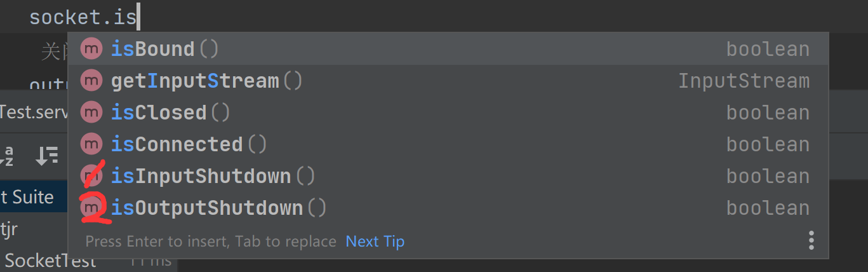Click in the editor after socket.is
This screenshot has width=868, height=272.
(138, 17)
